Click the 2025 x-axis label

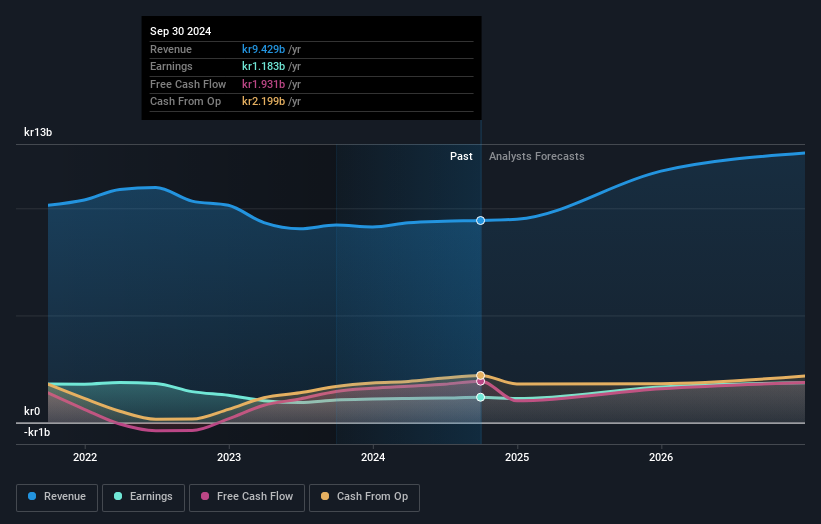[x=517, y=457]
